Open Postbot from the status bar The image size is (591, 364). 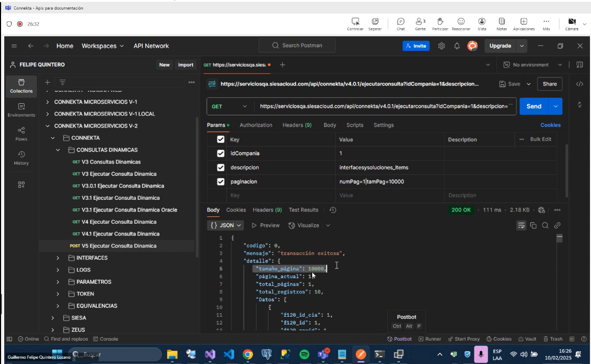(399, 338)
